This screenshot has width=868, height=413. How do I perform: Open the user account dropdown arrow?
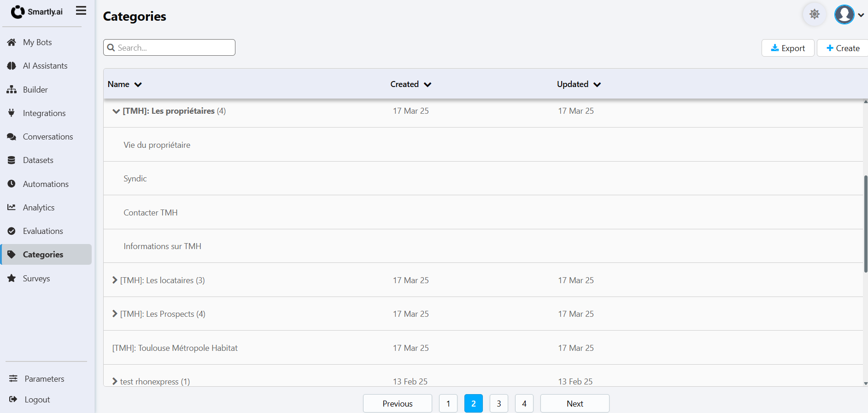(861, 15)
